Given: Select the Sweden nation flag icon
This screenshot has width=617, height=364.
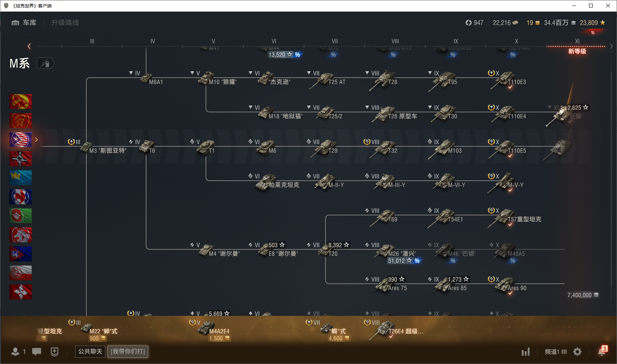Looking at the screenshot, I should click(x=21, y=178).
